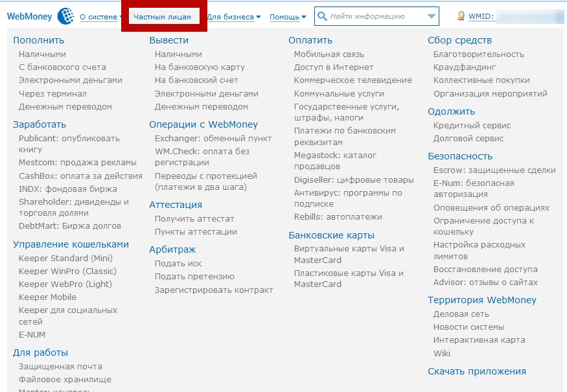Click 'Подать претензию' link
Image resolution: width=567 pixels, height=392 pixels.
(194, 277)
